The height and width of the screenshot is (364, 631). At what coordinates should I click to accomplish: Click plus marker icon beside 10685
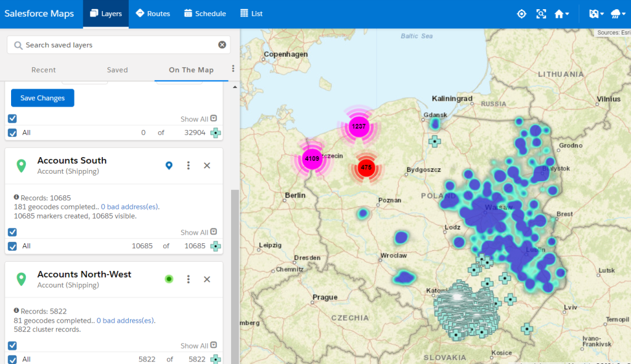[x=216, y=246]
